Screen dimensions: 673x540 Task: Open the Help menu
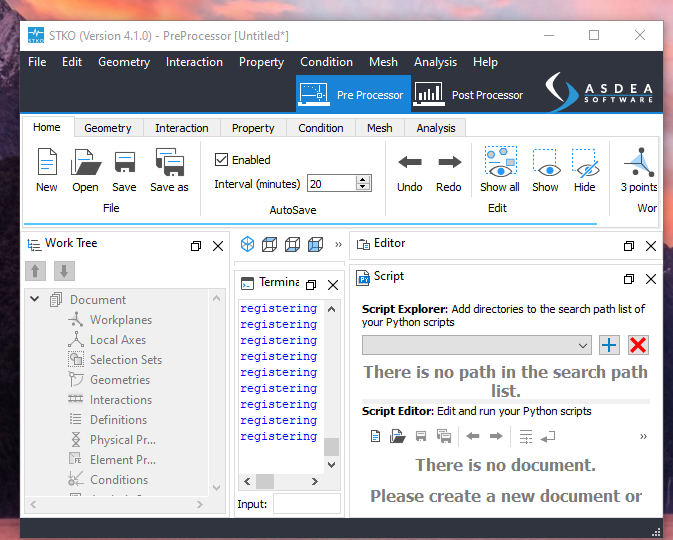coord(485,62)
